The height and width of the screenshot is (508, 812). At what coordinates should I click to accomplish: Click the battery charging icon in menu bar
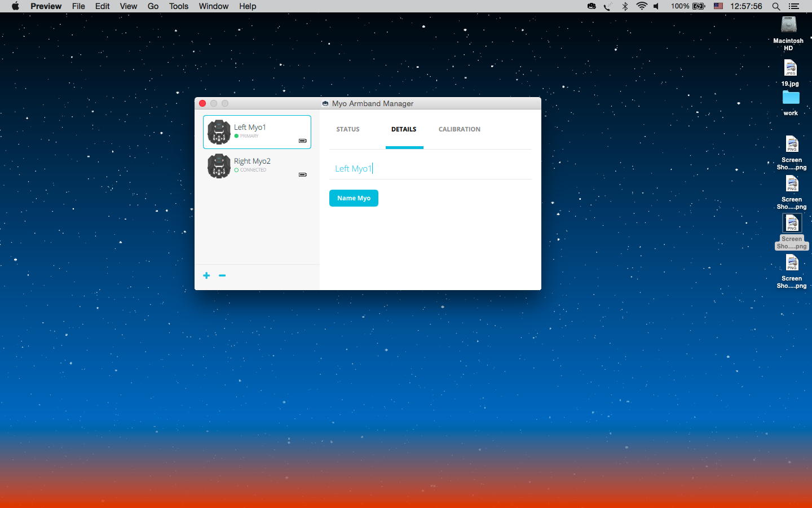699,6
